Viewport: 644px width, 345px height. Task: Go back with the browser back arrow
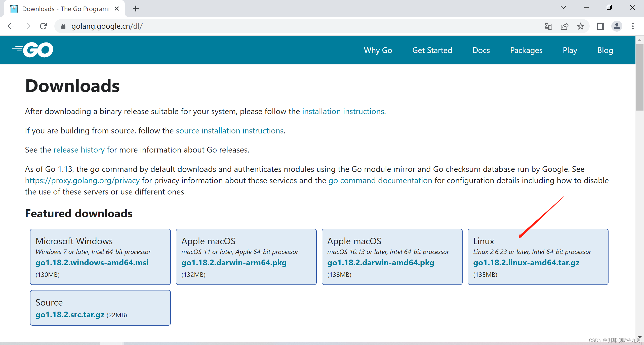click(11, 26)
